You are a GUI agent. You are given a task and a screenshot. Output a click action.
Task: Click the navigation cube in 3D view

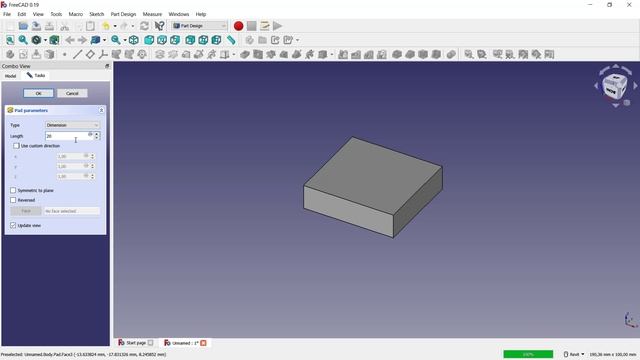pyautogui.click(x=614, y=87)
